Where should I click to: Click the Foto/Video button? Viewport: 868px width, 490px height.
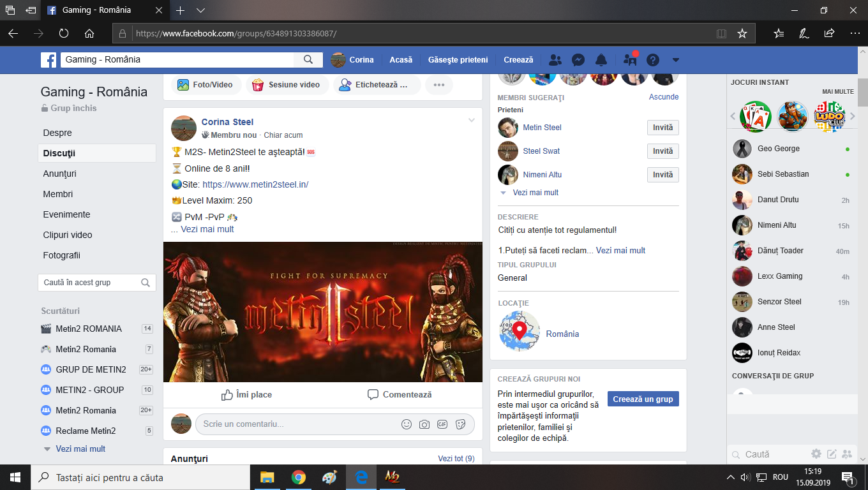point(206,84)
